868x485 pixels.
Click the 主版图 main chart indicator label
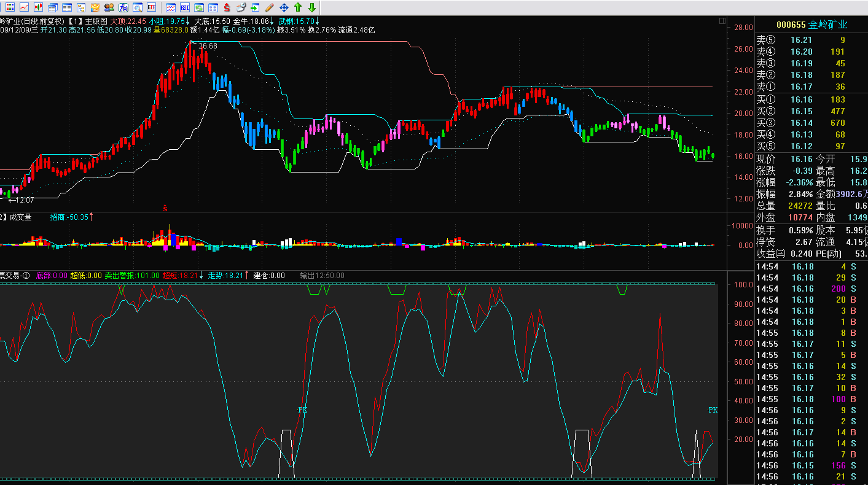96,21
